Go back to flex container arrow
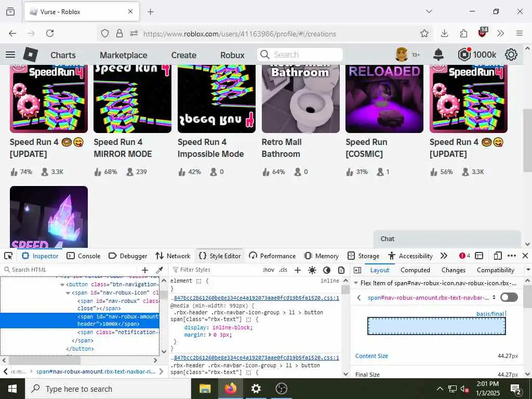The height and width of the screenshot is (399, 532). point(359,298)
